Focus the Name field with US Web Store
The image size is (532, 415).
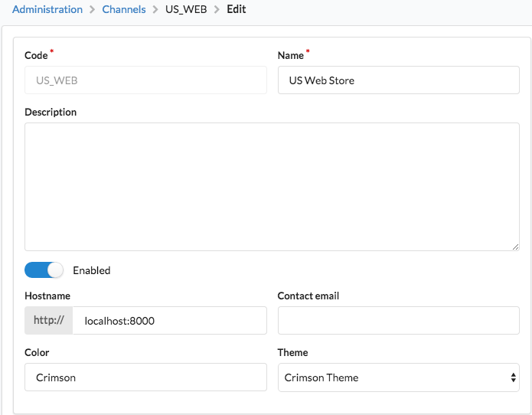(x=398, y=80)
